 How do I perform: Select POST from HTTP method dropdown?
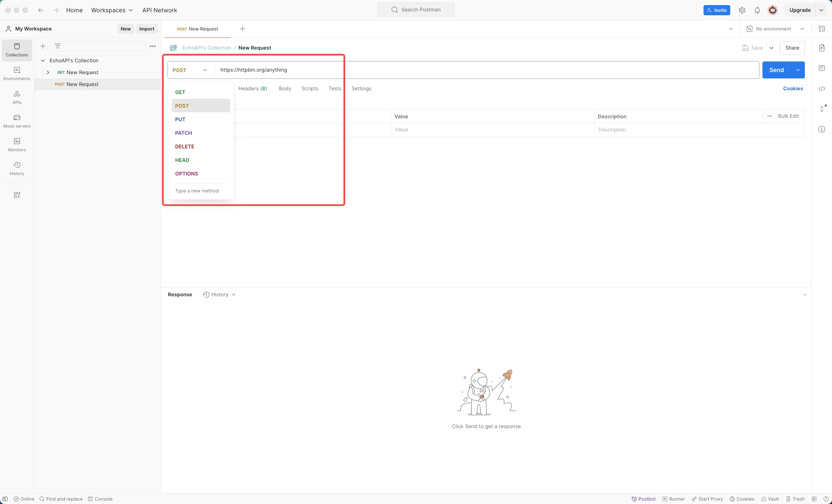point(200,105)
